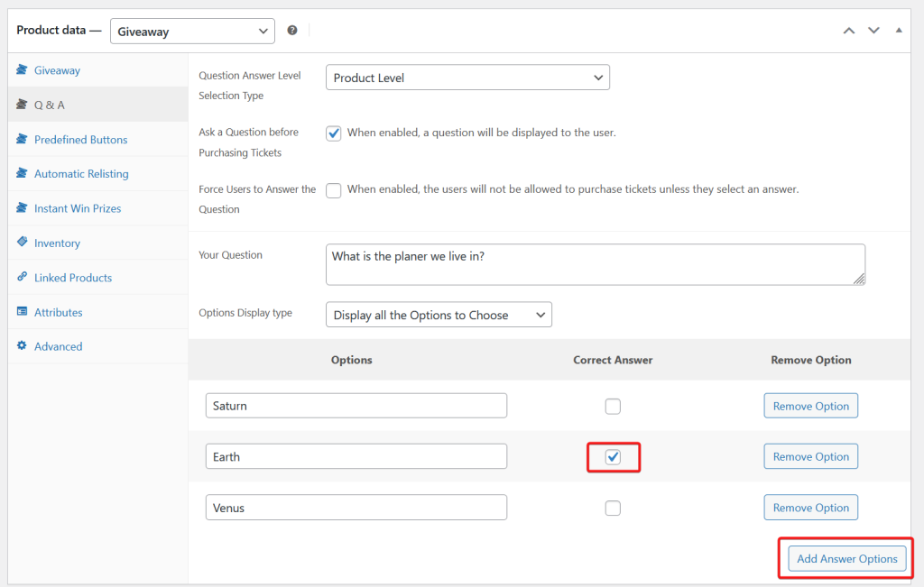Open the Options Display type dropdown
This screenshot has height=587, width=924.
click(439, 316)
